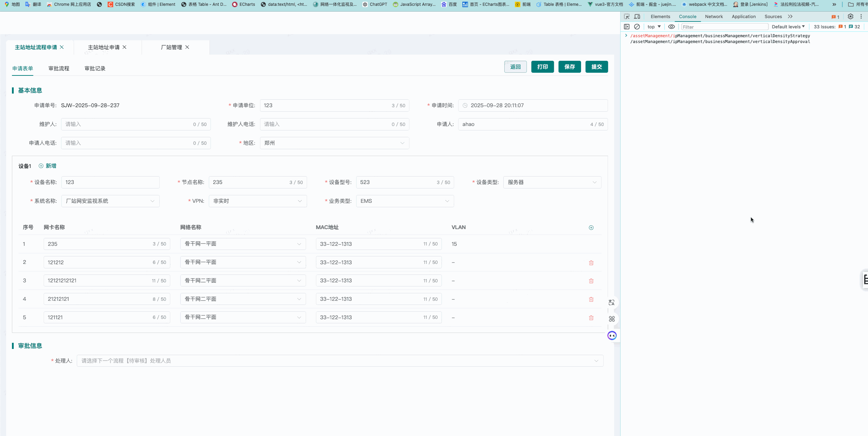
Task: Click the 提交 submit button
Action: tap(597, 67)
